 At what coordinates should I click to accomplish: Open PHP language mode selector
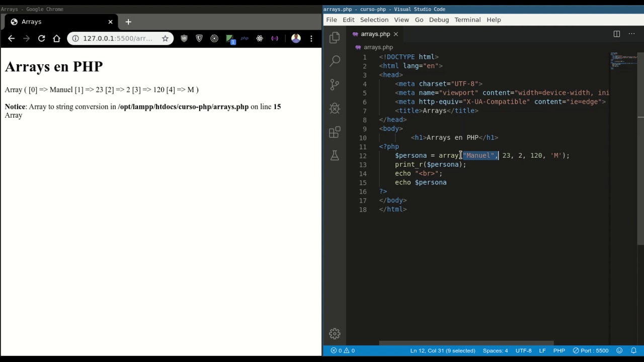[559, 350]
